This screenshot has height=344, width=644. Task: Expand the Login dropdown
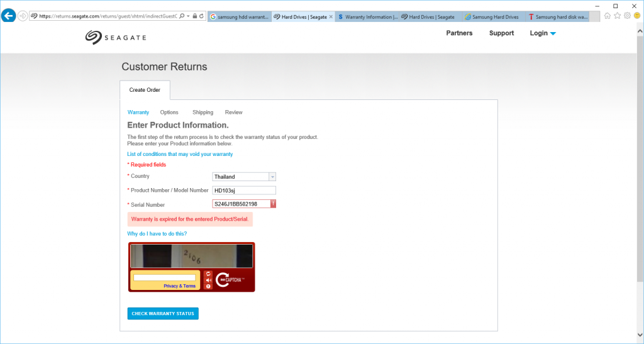[543, 33]
